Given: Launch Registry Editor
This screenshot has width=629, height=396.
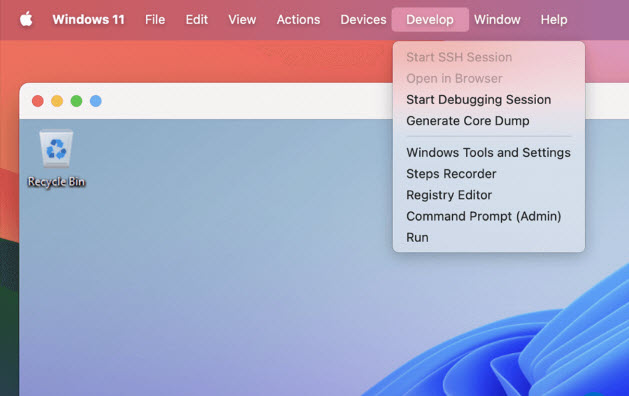Looking at the screenshot, I should coord(489,195).
